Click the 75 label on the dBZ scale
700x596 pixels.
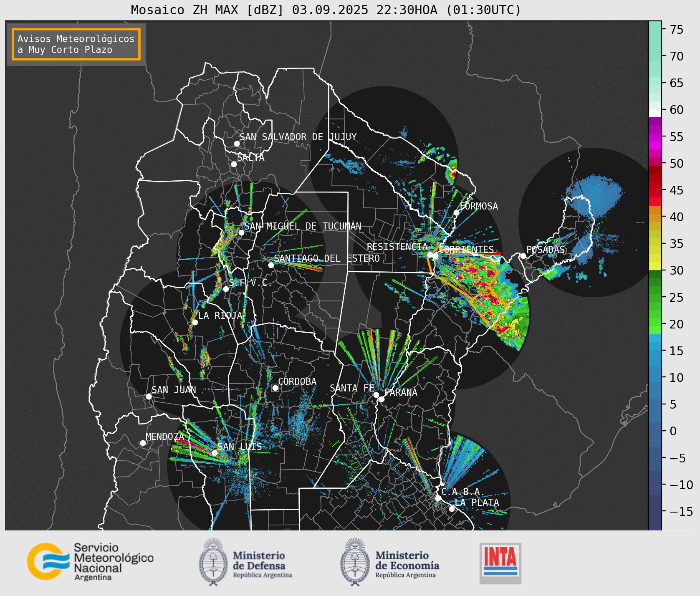(677, 30)
